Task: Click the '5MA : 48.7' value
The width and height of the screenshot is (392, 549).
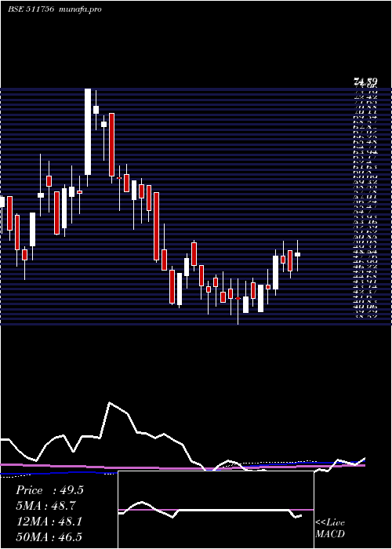Action: tap(45, 506)
